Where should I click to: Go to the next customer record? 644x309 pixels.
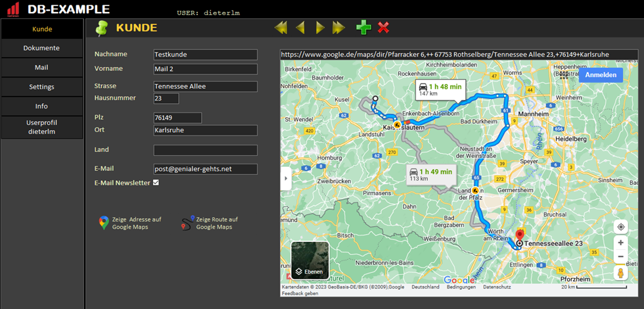320,28
